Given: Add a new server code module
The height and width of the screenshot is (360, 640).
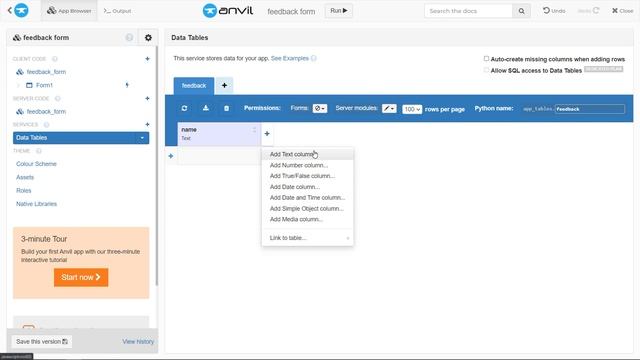Looking at the screenshot, I should tap(147, 98).
